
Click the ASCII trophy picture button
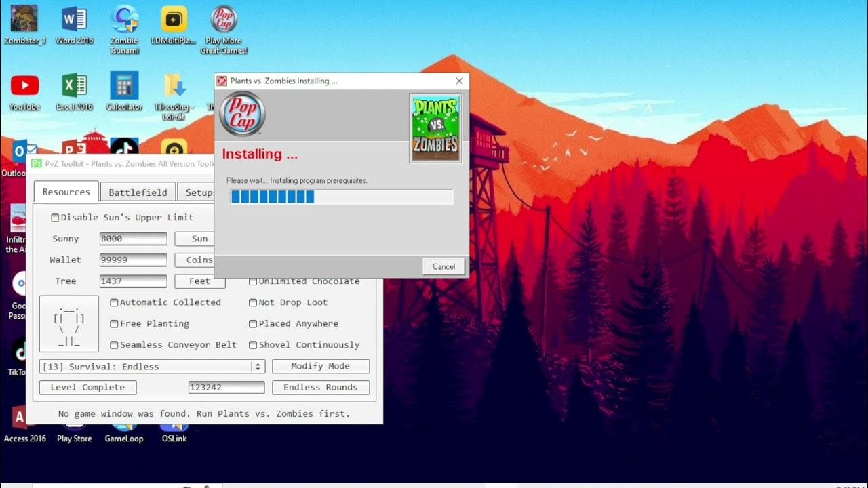pyautogui.click(x=69, y=323)
